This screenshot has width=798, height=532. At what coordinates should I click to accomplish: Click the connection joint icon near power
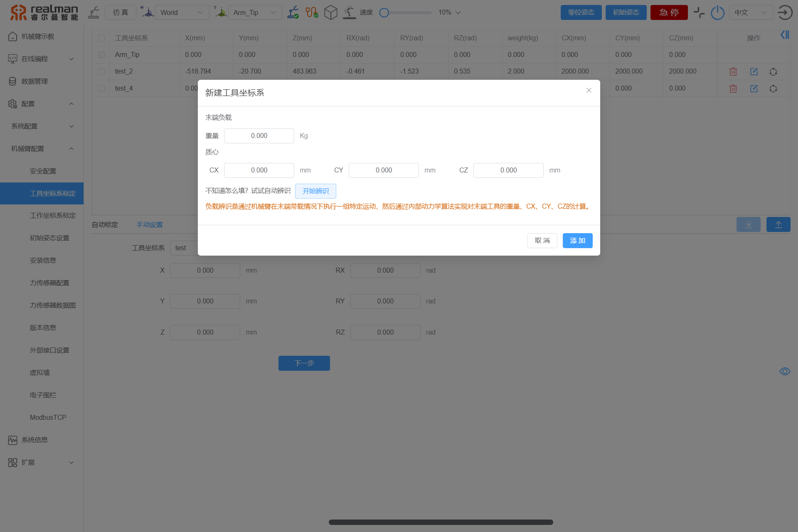699,12
